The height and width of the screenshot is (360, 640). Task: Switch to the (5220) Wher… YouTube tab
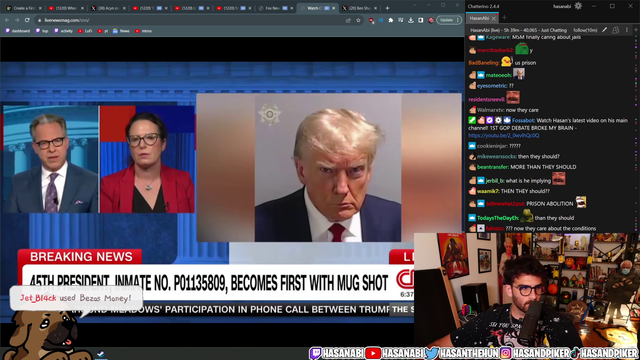tap(65, 8)
